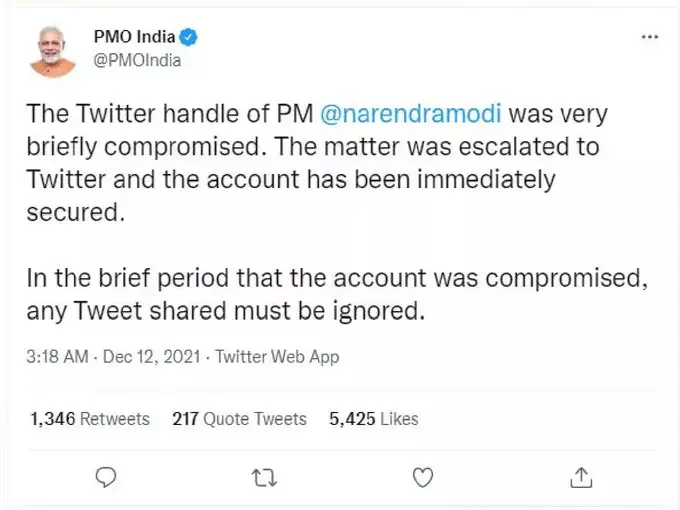
Task: Open the three-dot more options menu
Action: click(x=649, y=38)
